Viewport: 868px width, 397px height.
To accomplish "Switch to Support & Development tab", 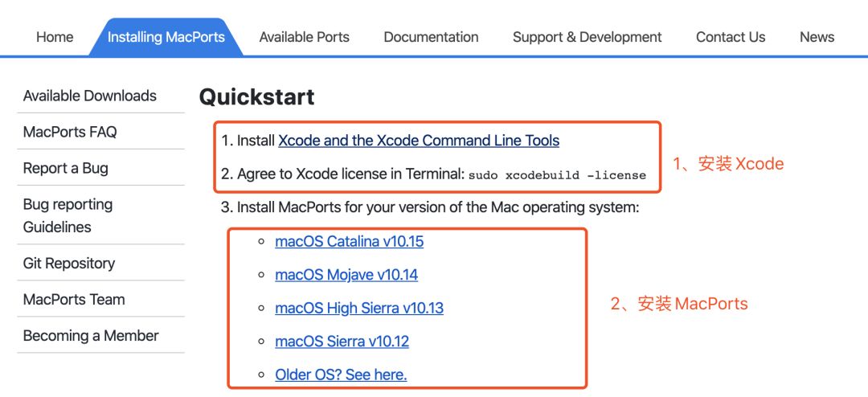I will click(x=588, y=37).
